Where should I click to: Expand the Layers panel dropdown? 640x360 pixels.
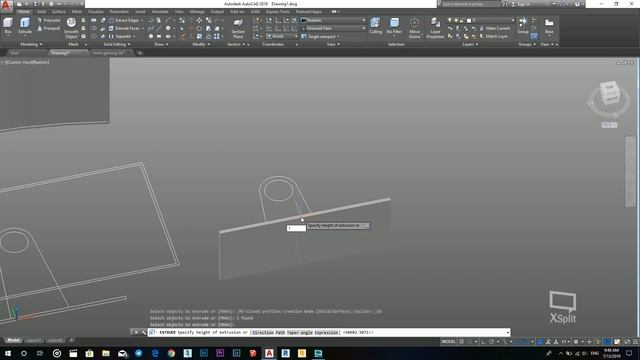[470, 44]
